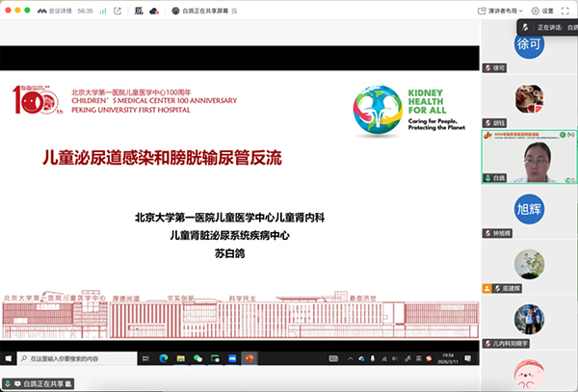Click slide title 儿童泌尿道感染和膀胱输尿管反流
This screenshot has height=392, width=578.
coord(162,157)
